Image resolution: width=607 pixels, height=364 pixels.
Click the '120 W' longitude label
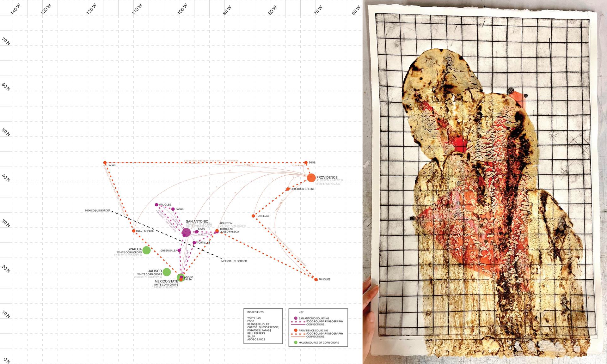91,9
